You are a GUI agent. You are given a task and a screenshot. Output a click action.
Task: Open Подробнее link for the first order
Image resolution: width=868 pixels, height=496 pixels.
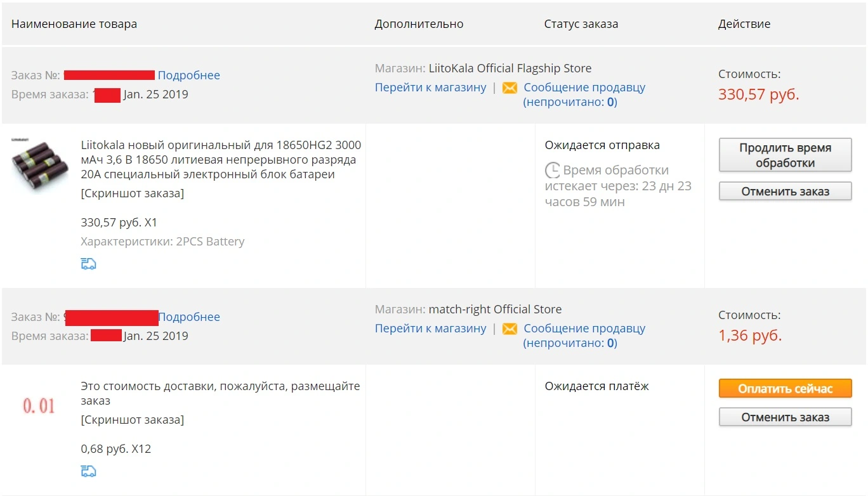pos(189,75)
